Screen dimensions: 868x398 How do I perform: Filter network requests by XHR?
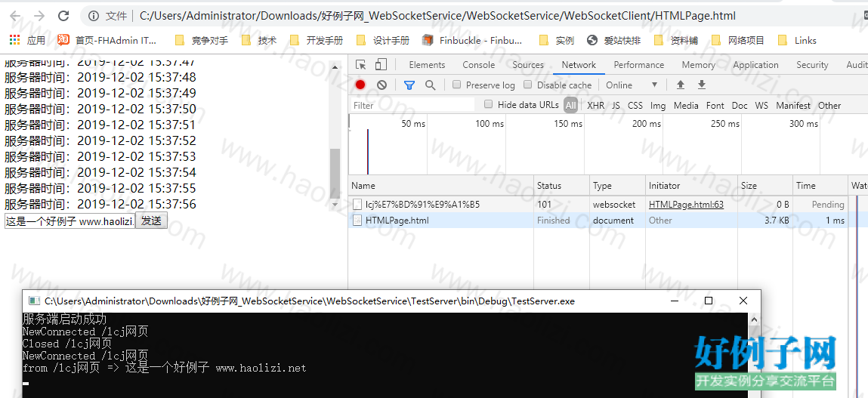tap(595, 105)
